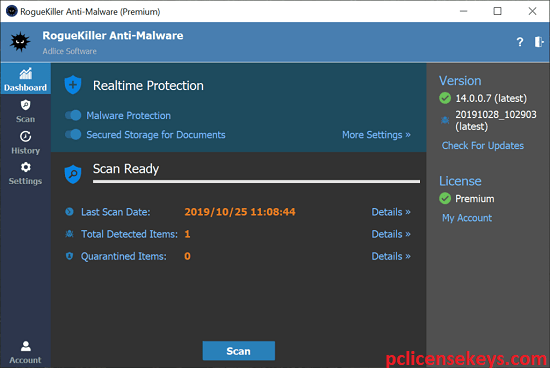Click the Realtime Protection shield plus icon

click(73, 85)
